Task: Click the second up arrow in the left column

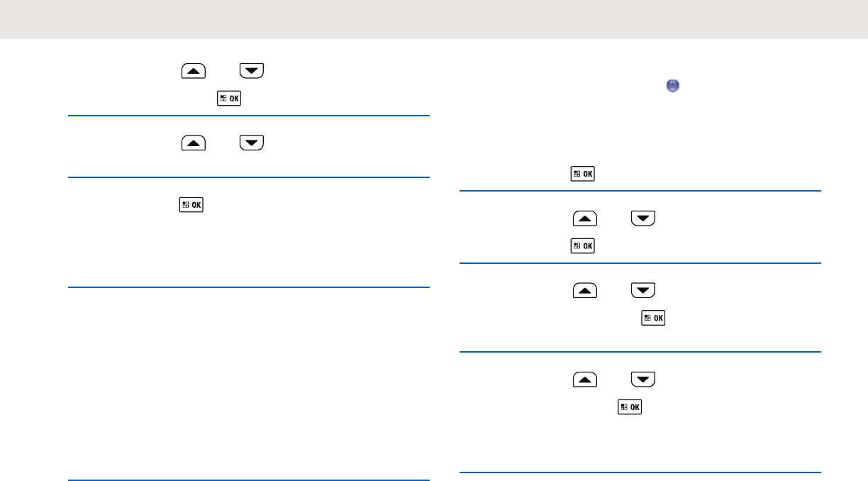Action: pyautogui.click(x=194, y=143)
